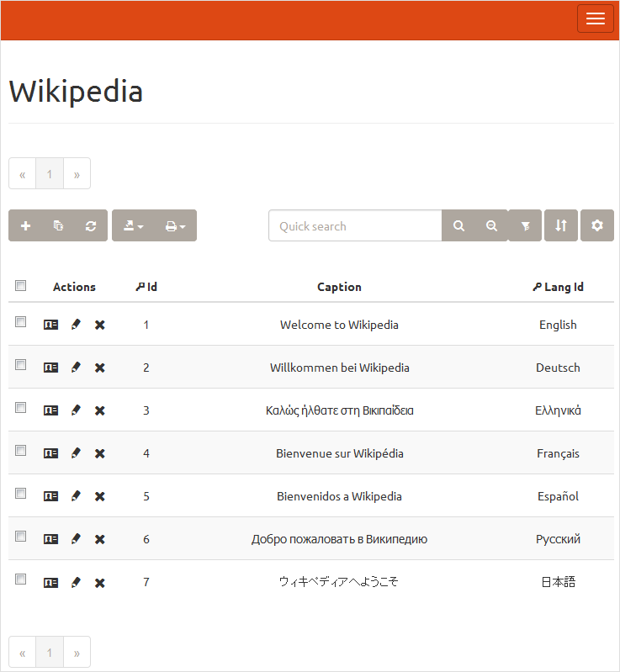This screenshot has height=672, width=620.
Task: Sort by the Caption column header
Action: tap(339, 287)
